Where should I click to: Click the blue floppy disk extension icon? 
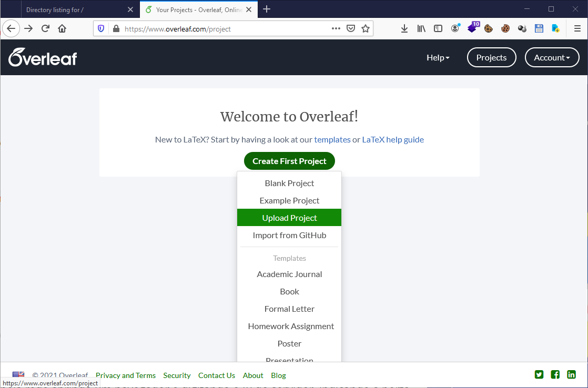pyautogui.click(x=539, y=28)
